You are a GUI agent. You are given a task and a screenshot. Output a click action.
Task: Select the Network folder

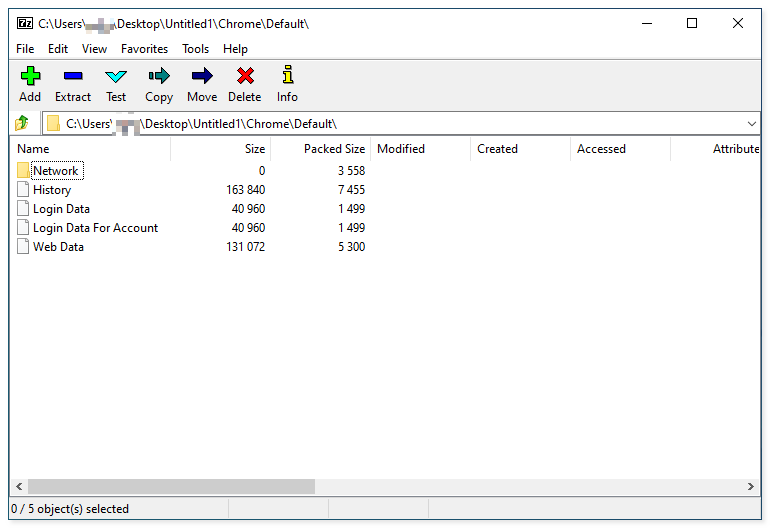point(55,171)
